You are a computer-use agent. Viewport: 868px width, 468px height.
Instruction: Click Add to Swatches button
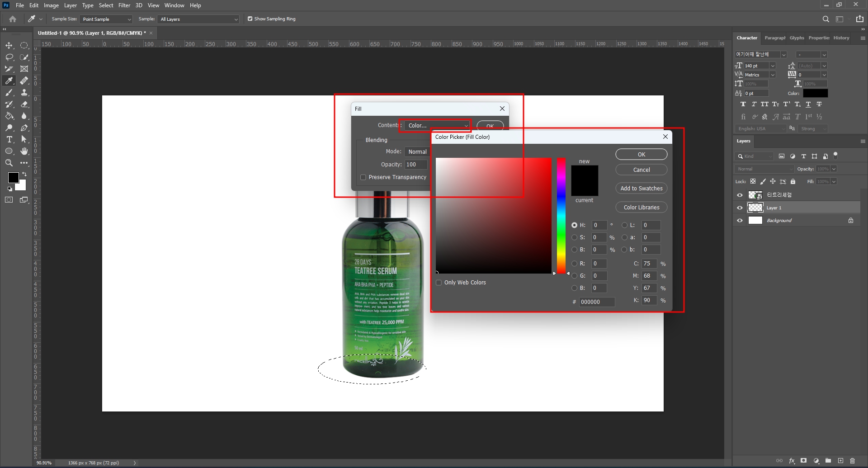[642, 189]
